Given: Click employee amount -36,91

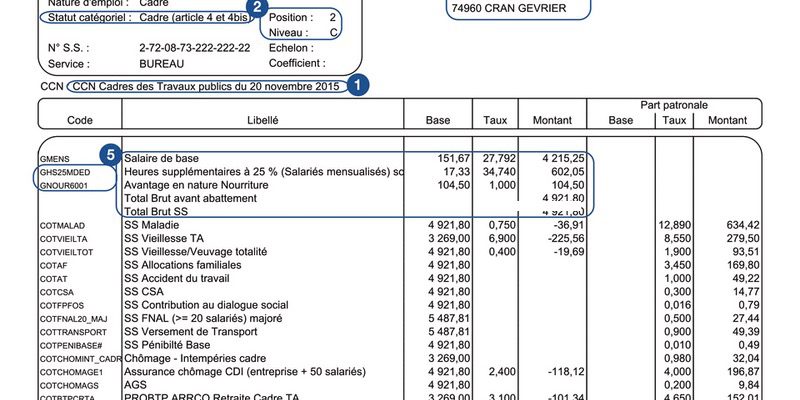Looking at the screenshot, I should click(x=568, y=224).
